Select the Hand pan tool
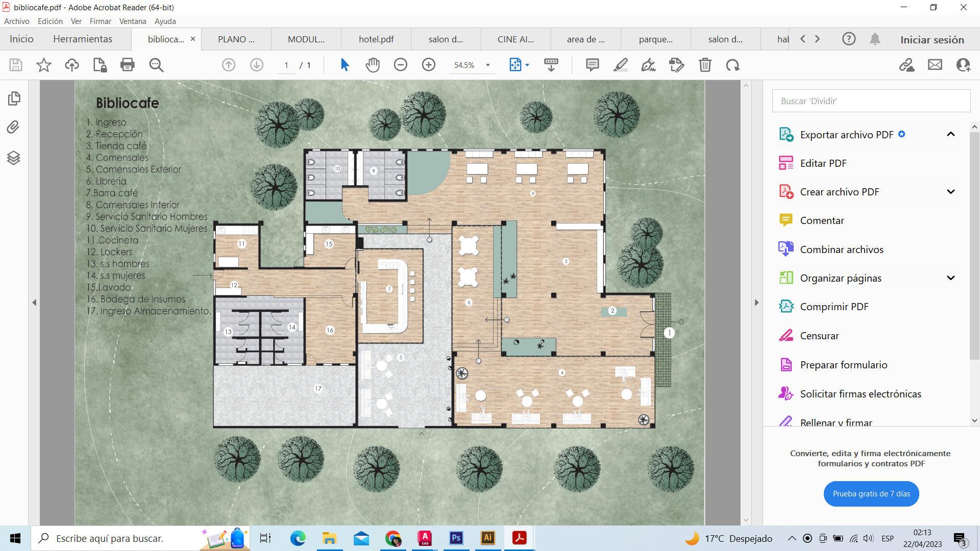This screenshot has width=980, height=551. point(373,65)
